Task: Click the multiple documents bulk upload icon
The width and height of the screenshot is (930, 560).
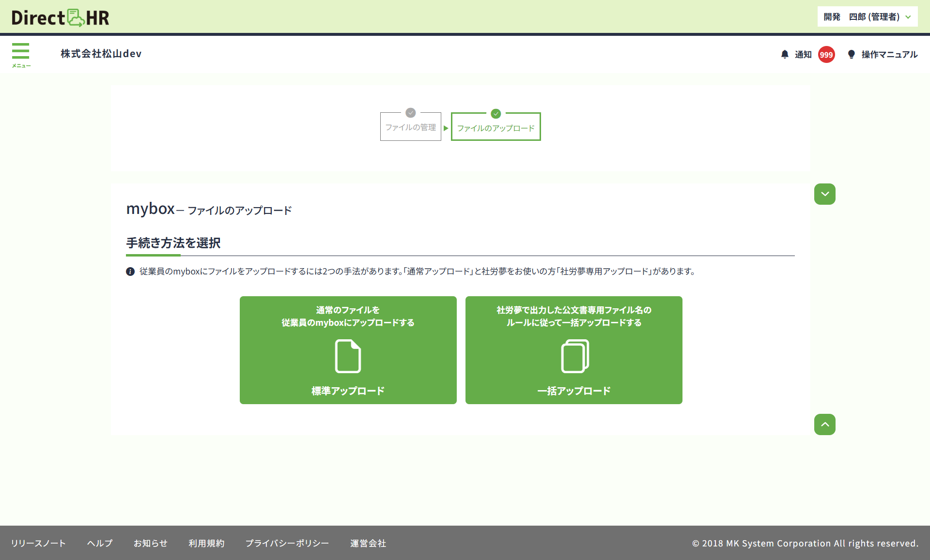Action: (x=574, y=356)
